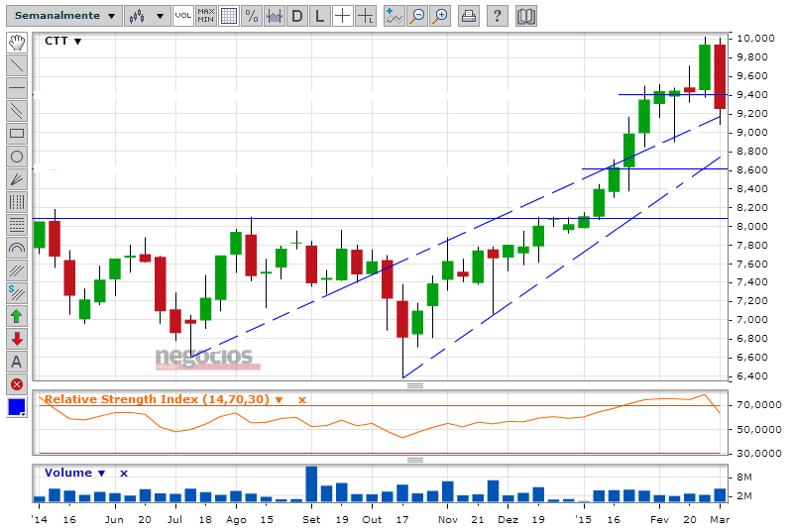Open help with question mark icon
Screen dimensions: 791x532
[x=498, y=16]
